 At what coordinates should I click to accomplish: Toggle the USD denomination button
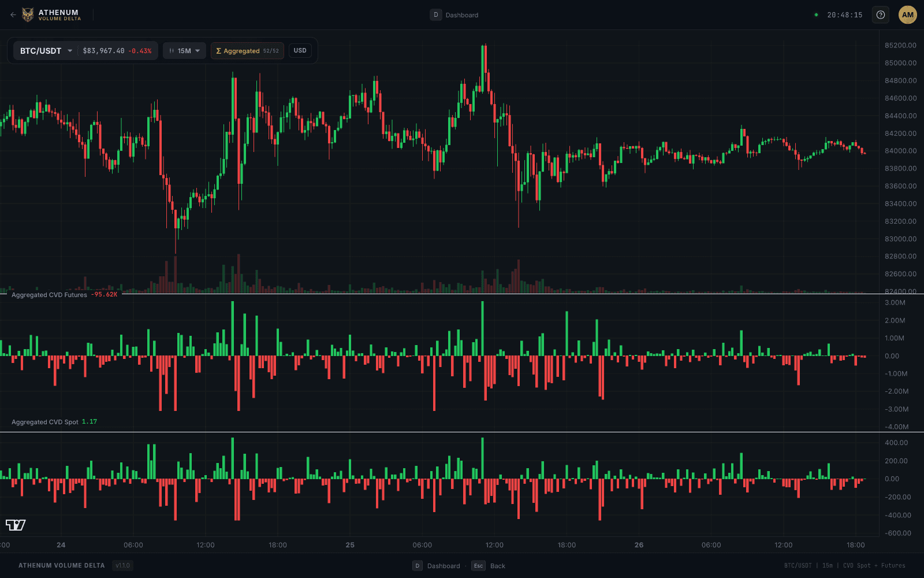300,51
